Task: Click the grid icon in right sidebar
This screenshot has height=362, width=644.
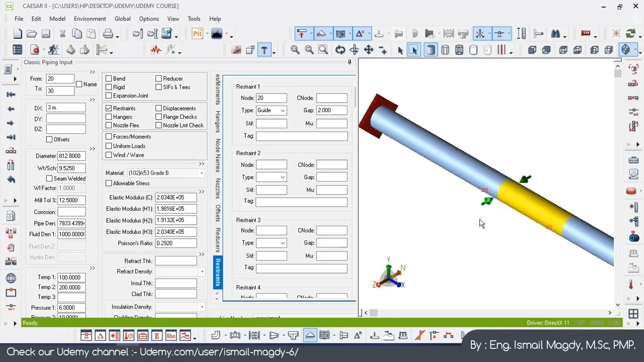Action: pos(633,314)
